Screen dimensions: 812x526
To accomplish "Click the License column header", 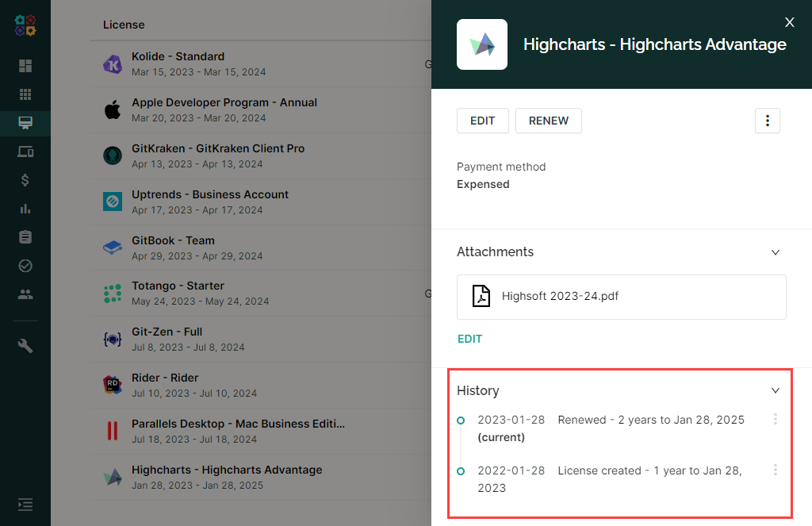I will (124, 25).
